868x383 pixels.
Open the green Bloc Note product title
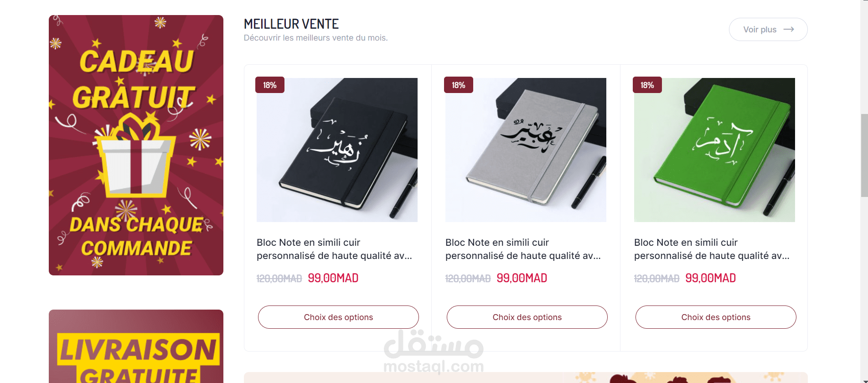712,249
